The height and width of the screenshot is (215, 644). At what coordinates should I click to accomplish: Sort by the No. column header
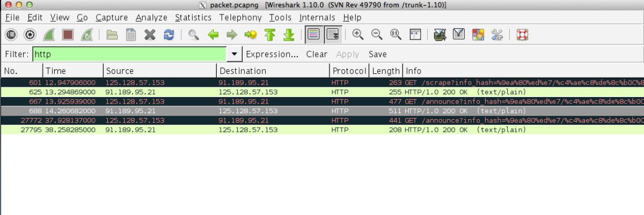[21, 71]
